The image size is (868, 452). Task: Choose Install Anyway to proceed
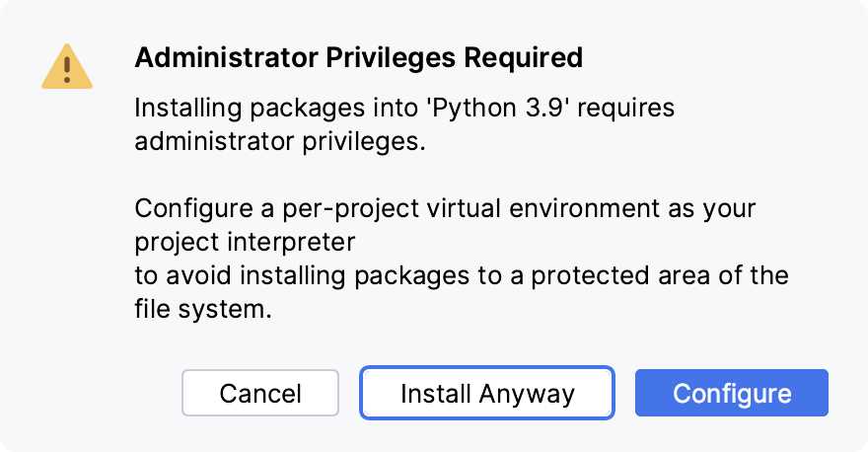coord(487,394)
